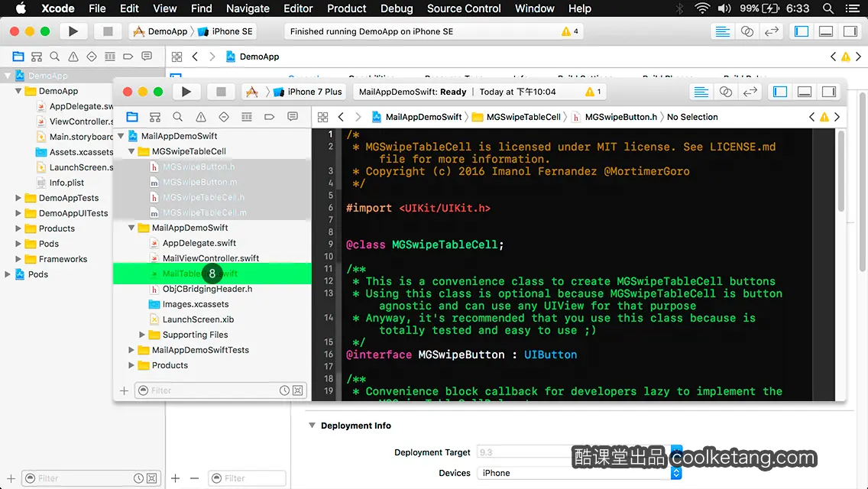Toggle utilities panel in the front window
This screenshot has width=868, height=489.
[x=829, y=92]
